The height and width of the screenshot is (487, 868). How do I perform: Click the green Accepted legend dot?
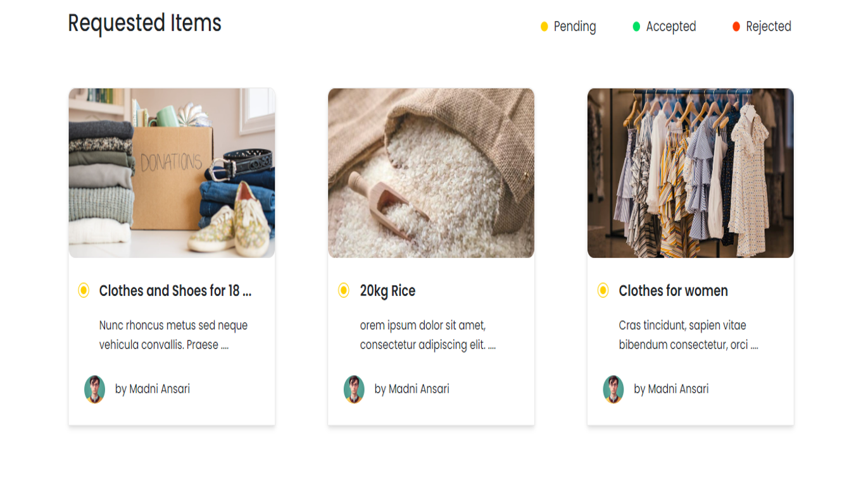[636, 27]
